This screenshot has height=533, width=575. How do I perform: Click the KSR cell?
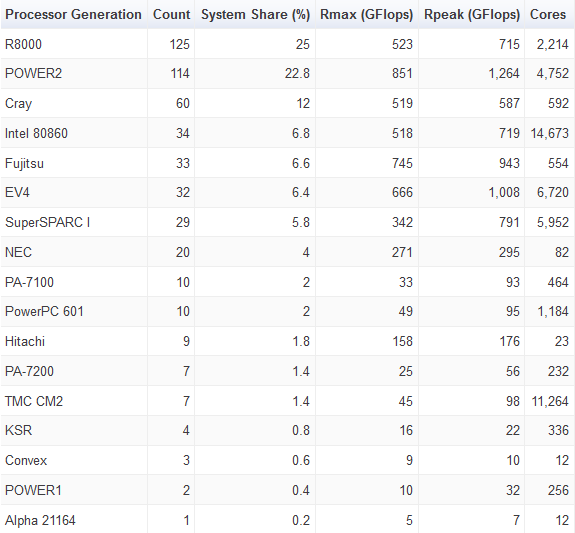click(18, 430)
